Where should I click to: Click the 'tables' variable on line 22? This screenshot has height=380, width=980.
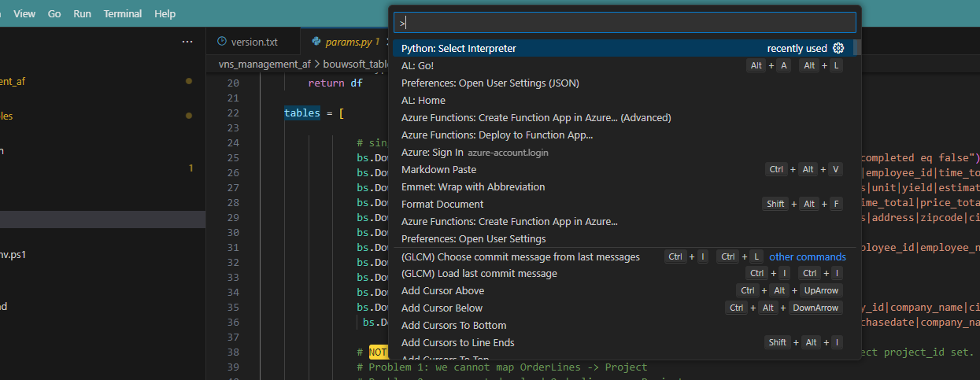302,113
